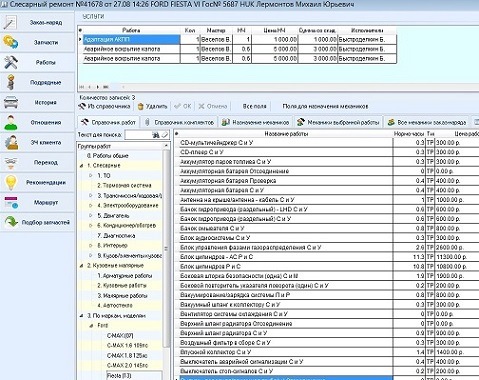Open the История car icon
The width and height of the screenshot is (479, 380).
tap(11, 102)
